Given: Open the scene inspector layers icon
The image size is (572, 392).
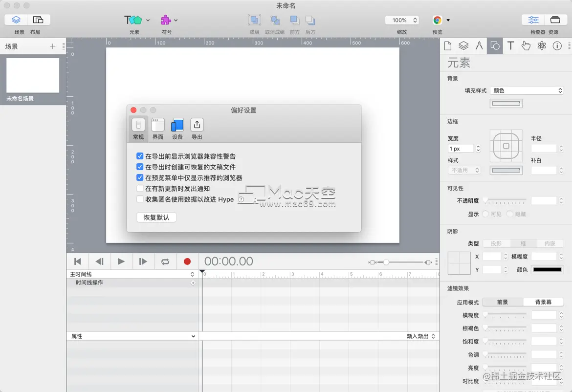Looking at the screenshot, I should click(x=463, y=45).
